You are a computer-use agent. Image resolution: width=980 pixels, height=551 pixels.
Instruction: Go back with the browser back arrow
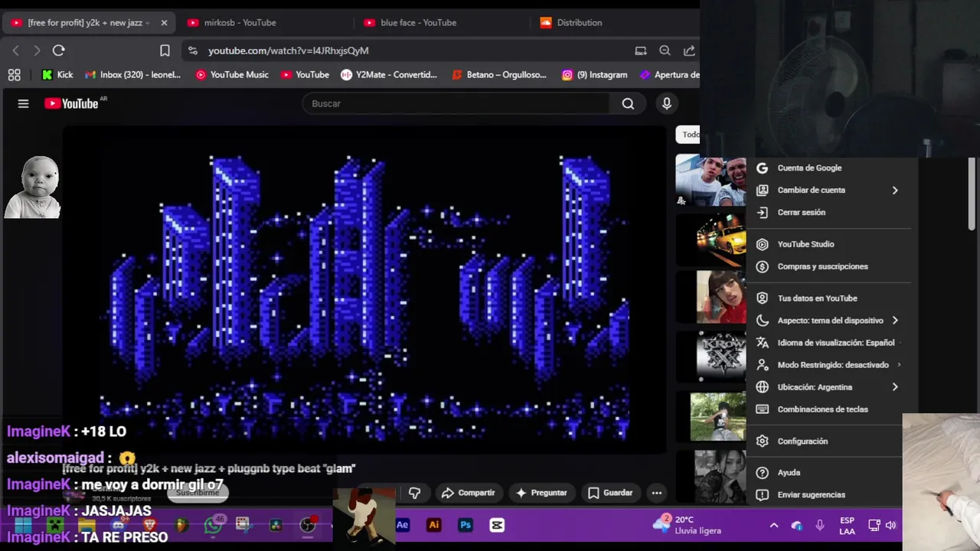[x=16, y=51]
